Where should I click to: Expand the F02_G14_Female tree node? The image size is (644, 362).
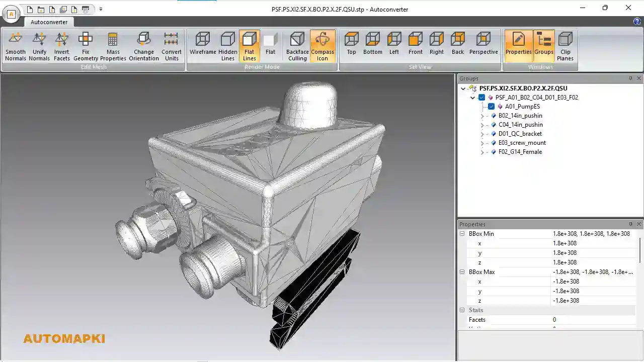[482, 152]
